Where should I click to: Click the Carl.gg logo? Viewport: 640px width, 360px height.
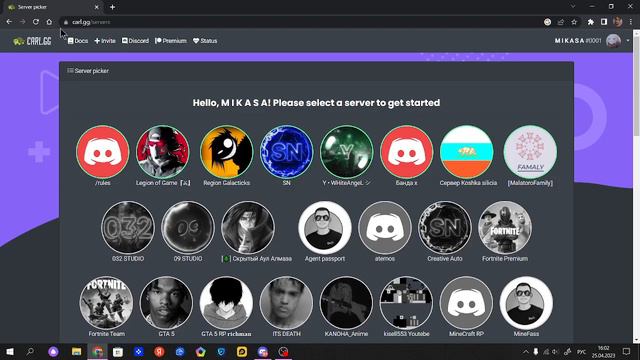(32, 41)
